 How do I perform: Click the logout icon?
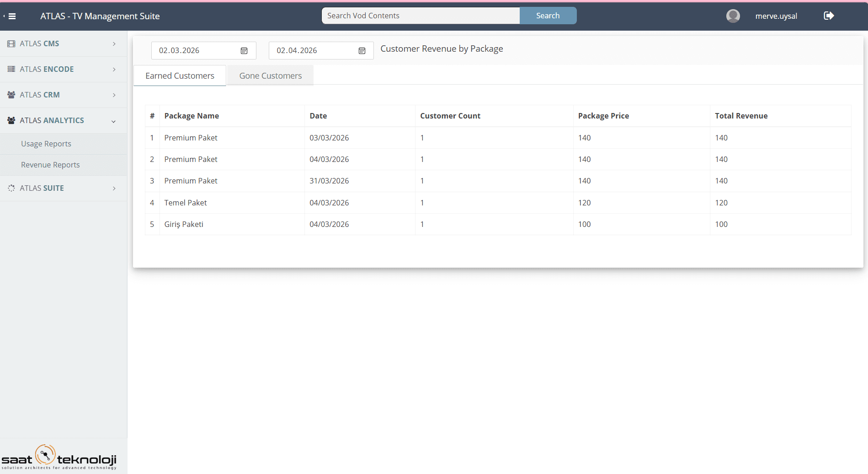[829, 16]
